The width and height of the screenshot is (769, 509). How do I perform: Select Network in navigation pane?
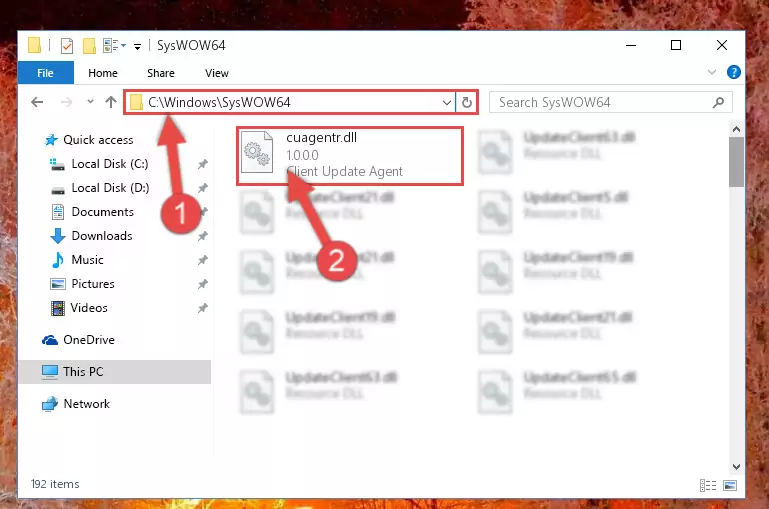[86, 404]
